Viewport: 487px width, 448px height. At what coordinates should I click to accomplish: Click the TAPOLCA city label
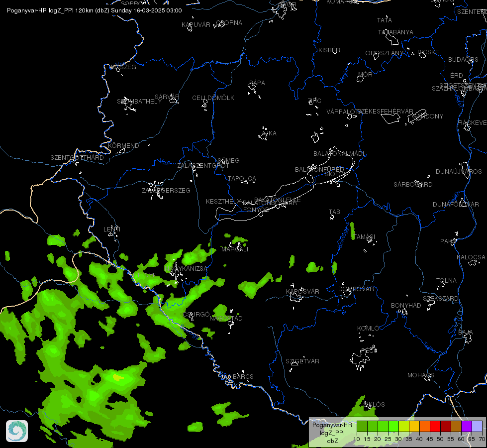[242, 179]
